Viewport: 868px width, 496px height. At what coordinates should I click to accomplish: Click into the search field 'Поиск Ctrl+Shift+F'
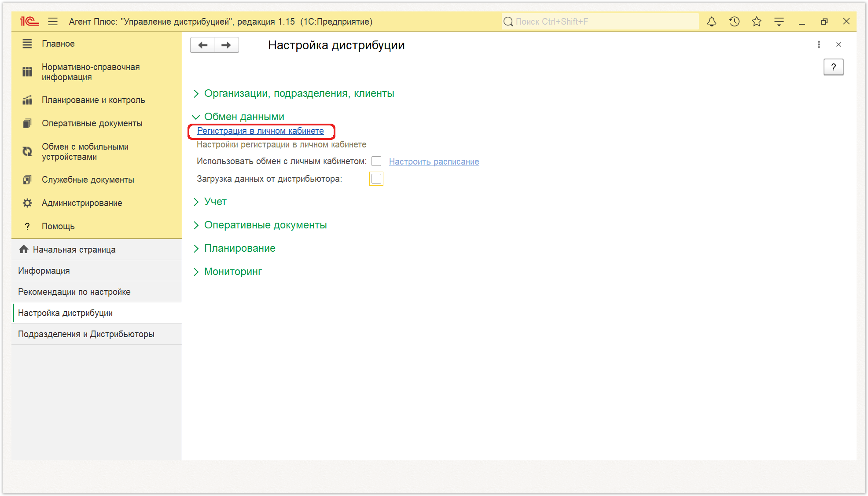(x=600, y=22)
